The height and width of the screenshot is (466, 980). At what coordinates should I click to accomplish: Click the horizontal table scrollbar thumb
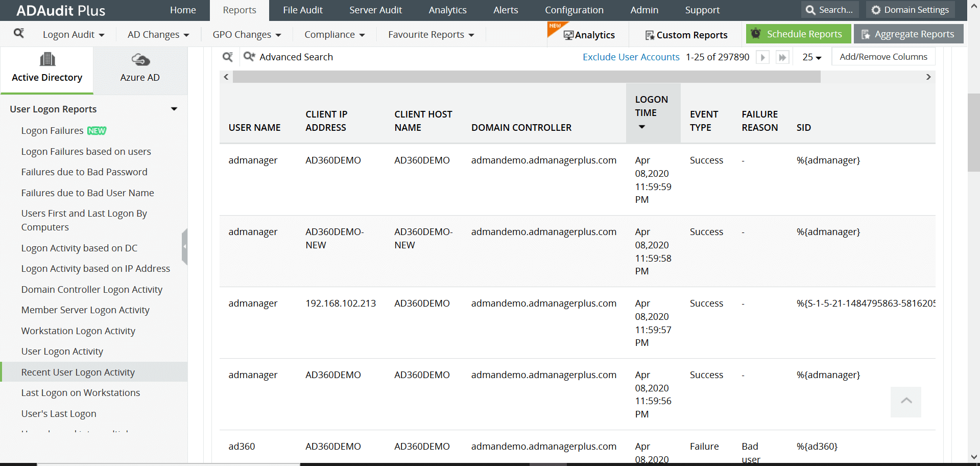coord(527,77)
